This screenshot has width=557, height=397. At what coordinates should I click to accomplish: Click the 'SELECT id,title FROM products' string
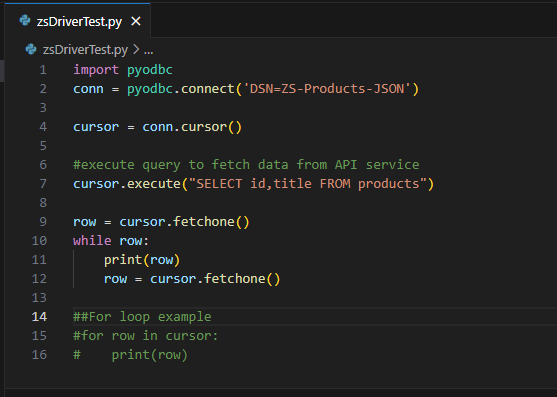308,184
